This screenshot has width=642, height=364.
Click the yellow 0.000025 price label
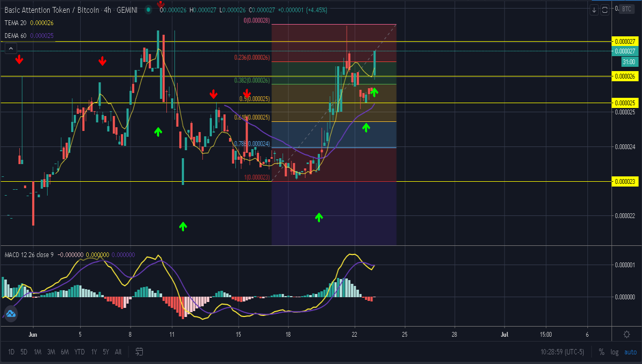click(x=624, y=103)
